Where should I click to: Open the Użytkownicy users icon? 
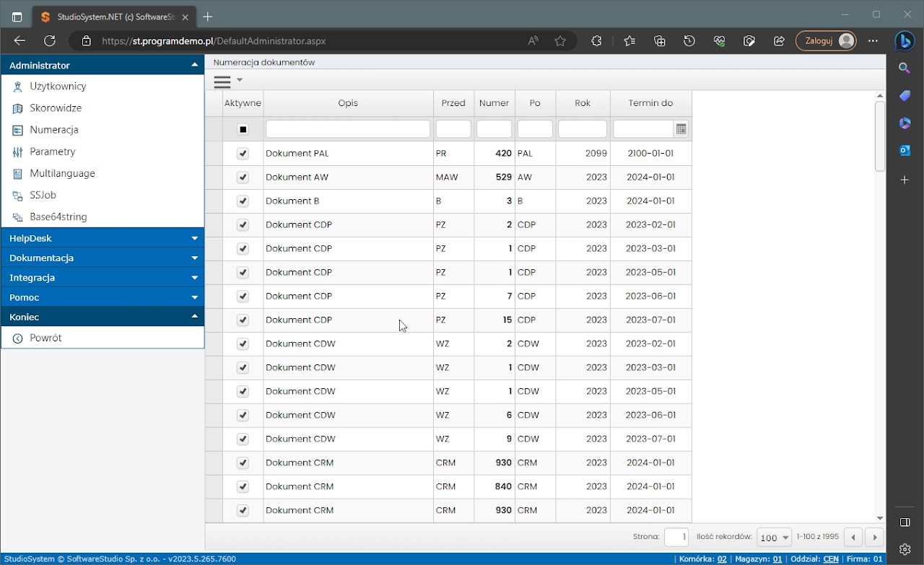click(18, 87)
